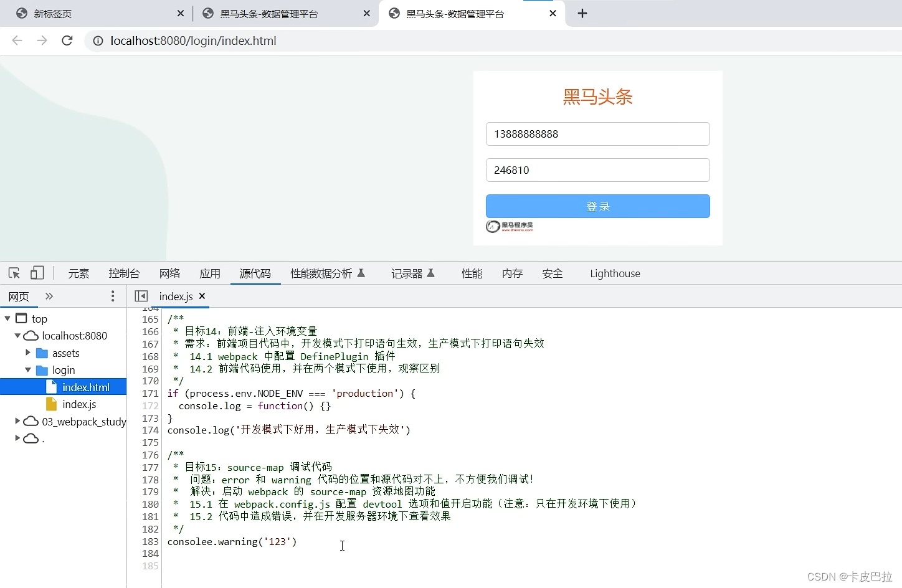
Task: Open the Lighthouse panel
Action: click(615, 273)
